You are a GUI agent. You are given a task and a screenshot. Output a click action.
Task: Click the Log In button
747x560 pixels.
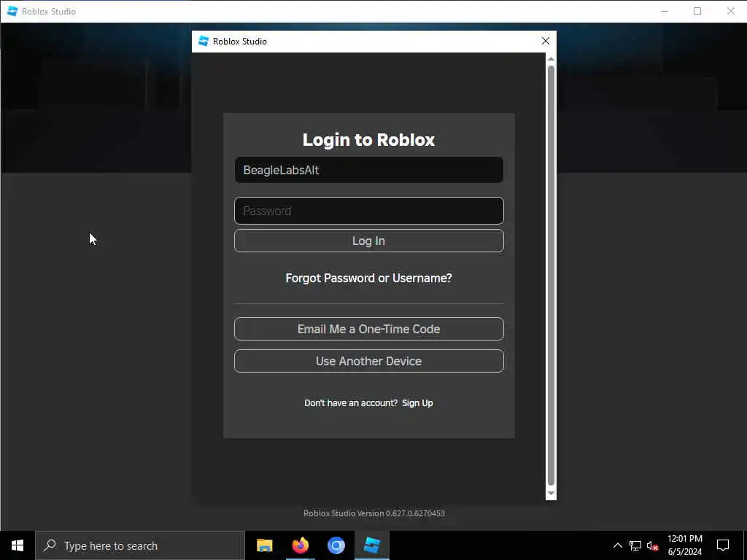(368, 241)
